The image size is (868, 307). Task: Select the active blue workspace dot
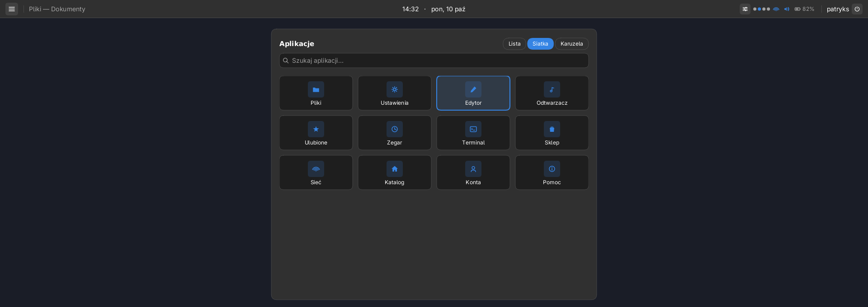[x=759, y=9]
